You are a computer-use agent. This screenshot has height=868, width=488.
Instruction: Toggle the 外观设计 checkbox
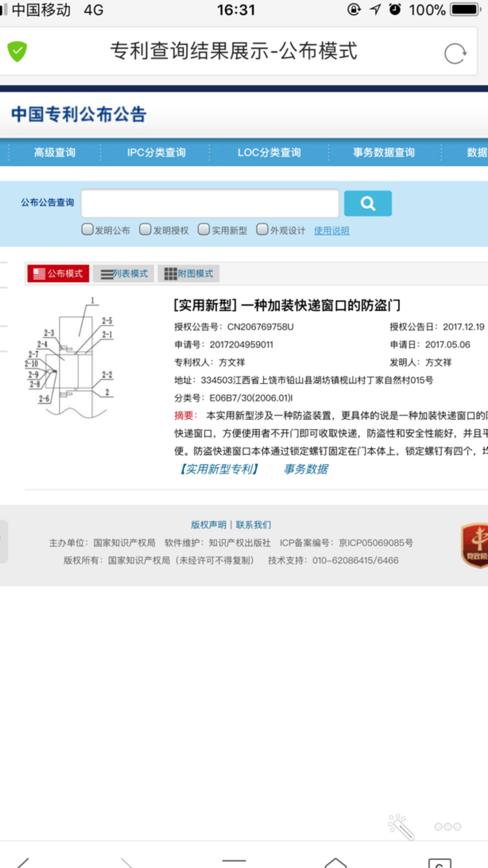[x=262, y=230]
